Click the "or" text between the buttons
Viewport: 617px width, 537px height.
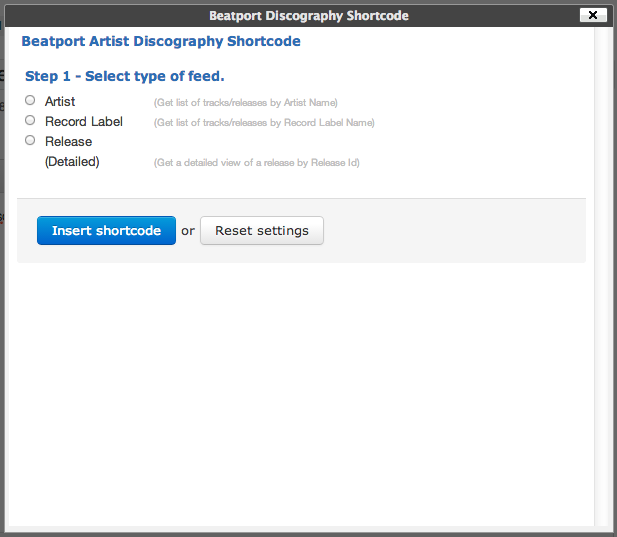pyautogui.click(x=188, y=231)
